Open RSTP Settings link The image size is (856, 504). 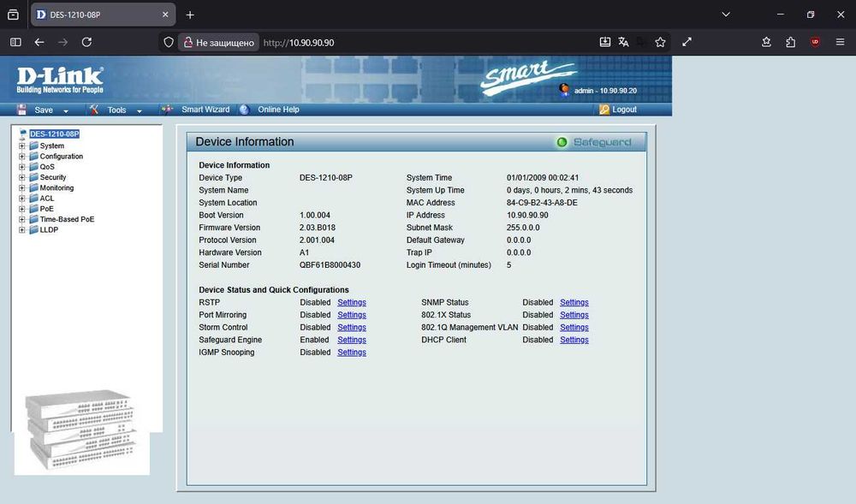pyautogui.click(x=352, y=302)
